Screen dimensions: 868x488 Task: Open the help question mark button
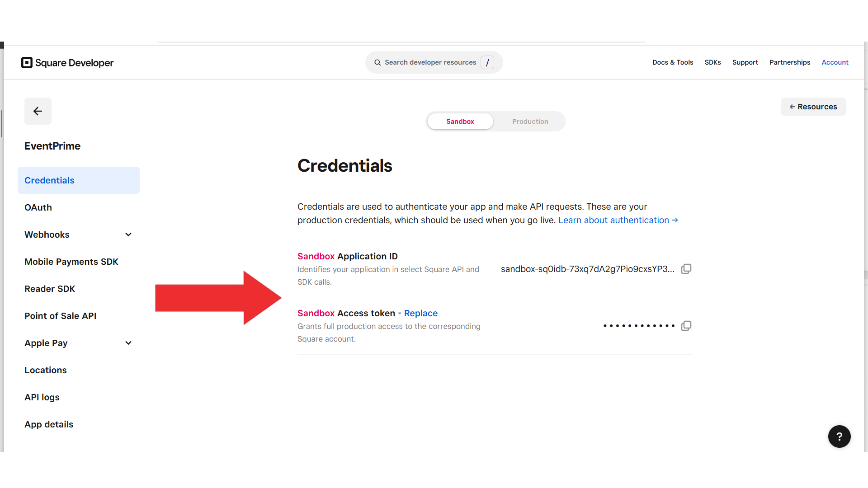tap(839, 436)
